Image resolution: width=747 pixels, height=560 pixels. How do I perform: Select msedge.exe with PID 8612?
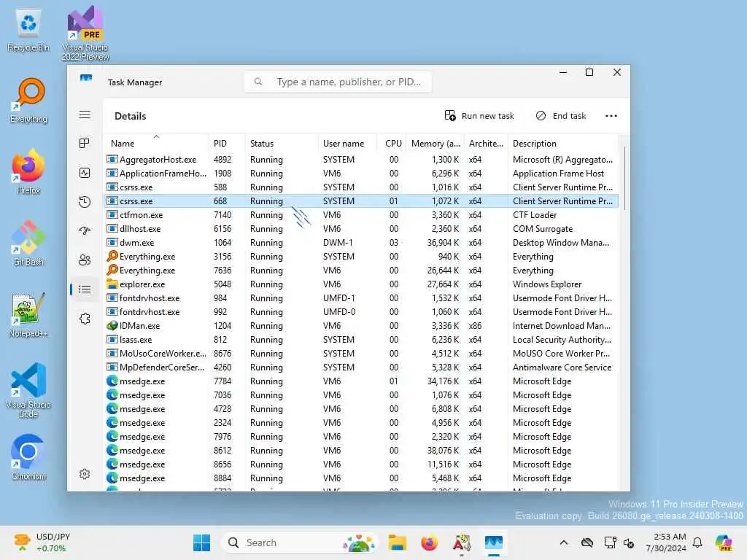point(361,451)
